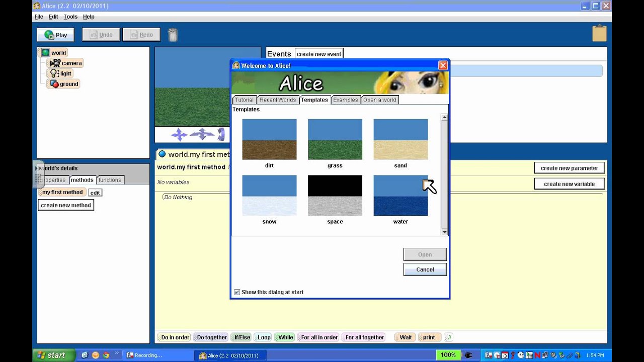Choose the sand template thumbnail
Viewport: 644px width, 362px height.
pyautogui.click(x=400, y=139)
